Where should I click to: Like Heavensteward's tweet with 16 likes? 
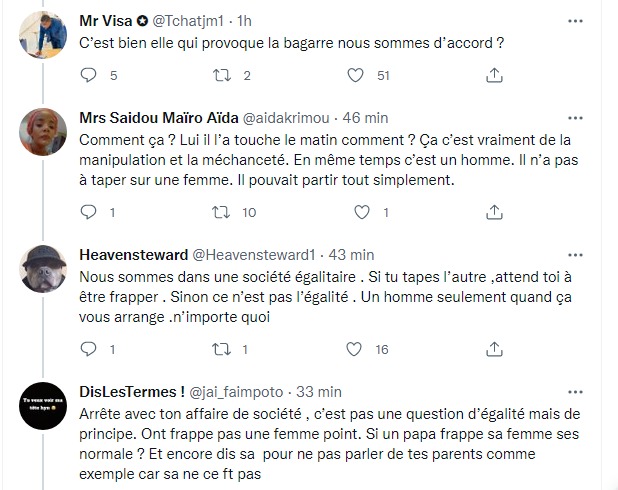[x=354, y=349]
